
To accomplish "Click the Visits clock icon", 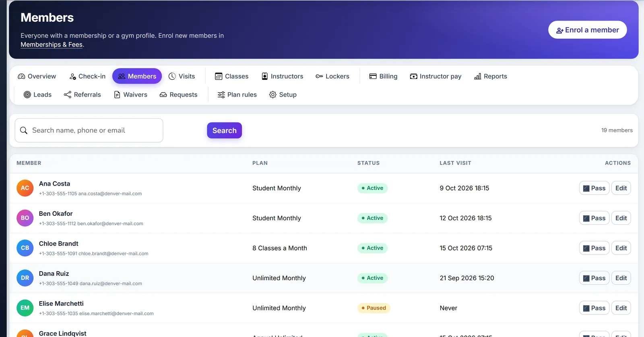I will coord(172,76).
